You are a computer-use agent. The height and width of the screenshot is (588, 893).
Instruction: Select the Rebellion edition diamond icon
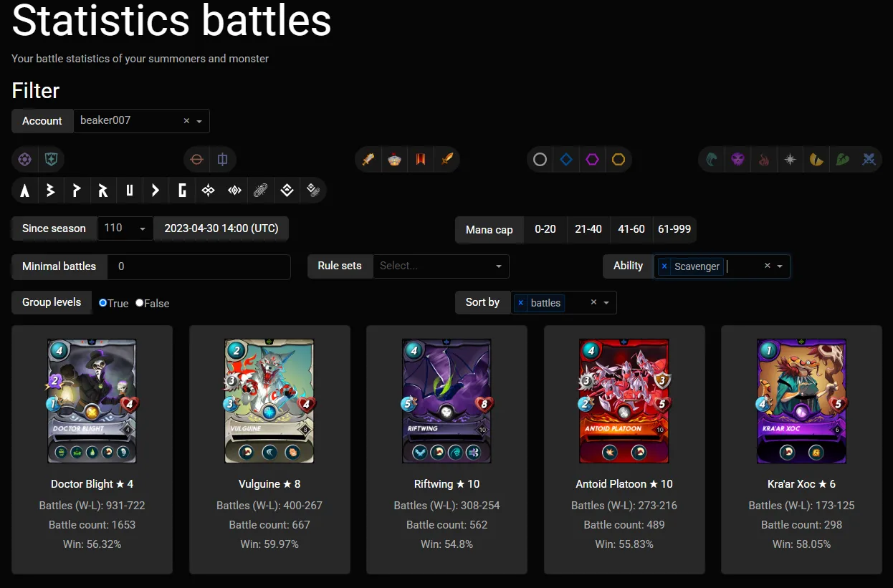287,191
